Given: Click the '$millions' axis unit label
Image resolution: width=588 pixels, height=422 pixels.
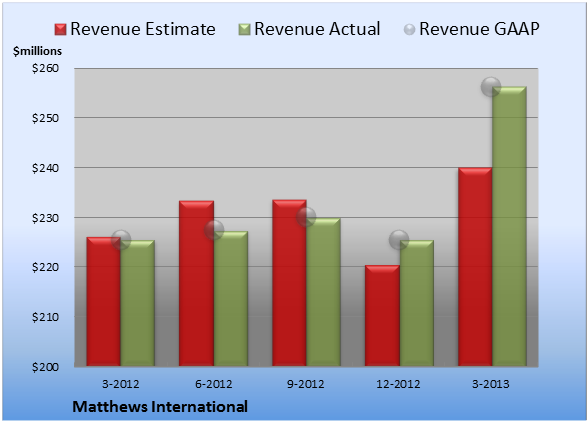Looking at the screenshot, I should click(38, 51).
